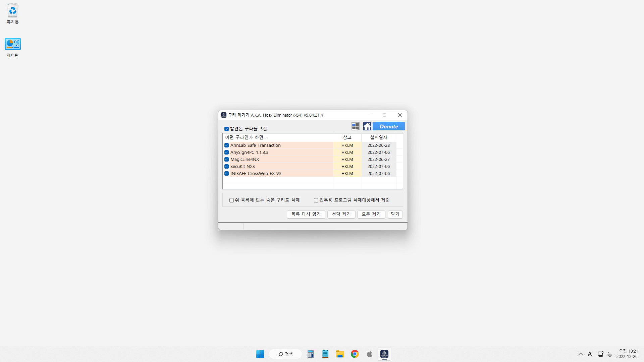The height and width of the screenshot is (362, 644).
Task: Show hidden system tray icons
Action: tap(581, 354)
